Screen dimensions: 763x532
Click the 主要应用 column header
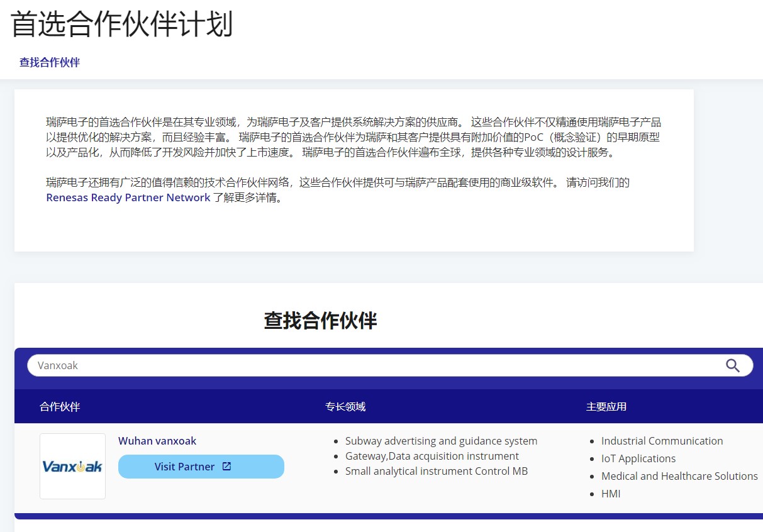[606, 406]
